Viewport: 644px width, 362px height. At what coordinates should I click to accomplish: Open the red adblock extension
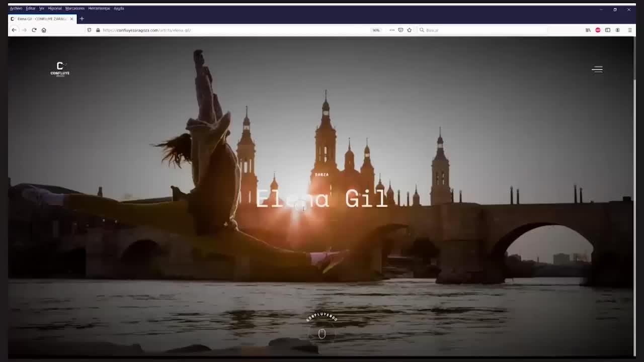[598, 30]
